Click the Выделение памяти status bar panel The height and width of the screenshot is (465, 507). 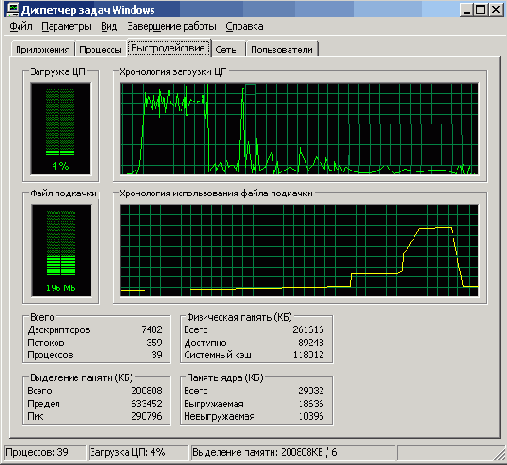293,452
